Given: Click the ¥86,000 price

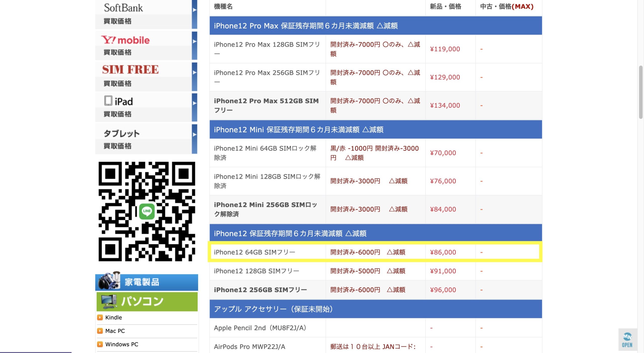Looking at the screenshot, I should click(443, 252).
